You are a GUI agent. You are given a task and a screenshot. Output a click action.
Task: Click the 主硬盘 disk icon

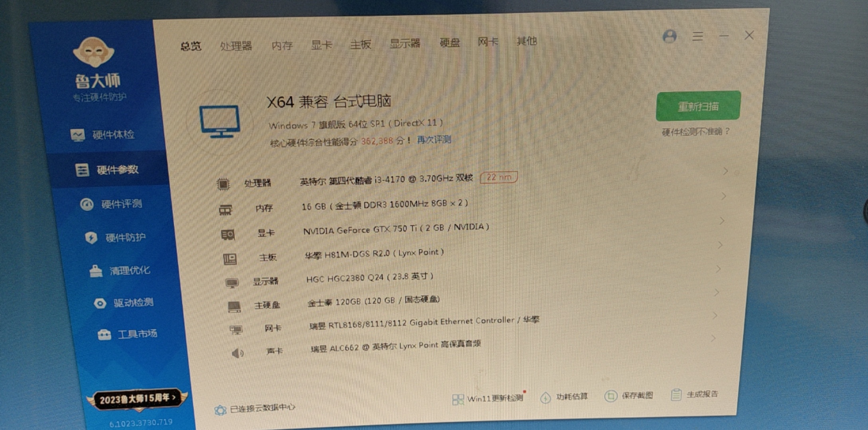(234, 307)
